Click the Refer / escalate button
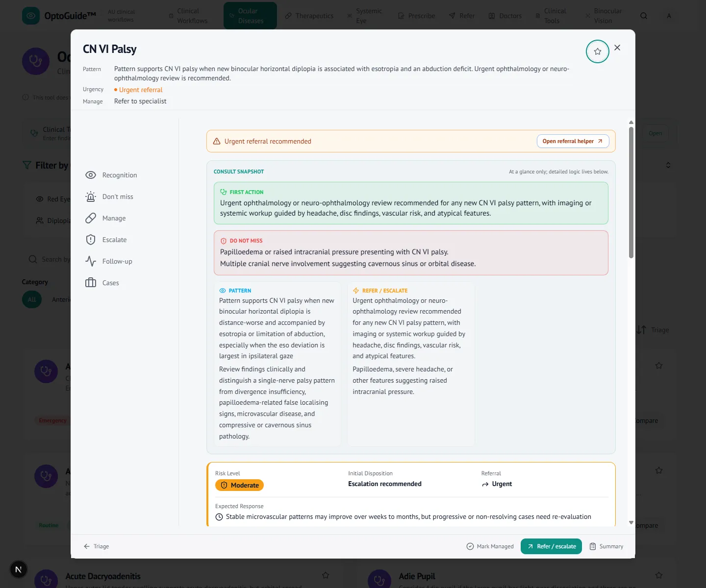Image resolution: width=706 pixels, height=588 pixels. coord(551,546)
